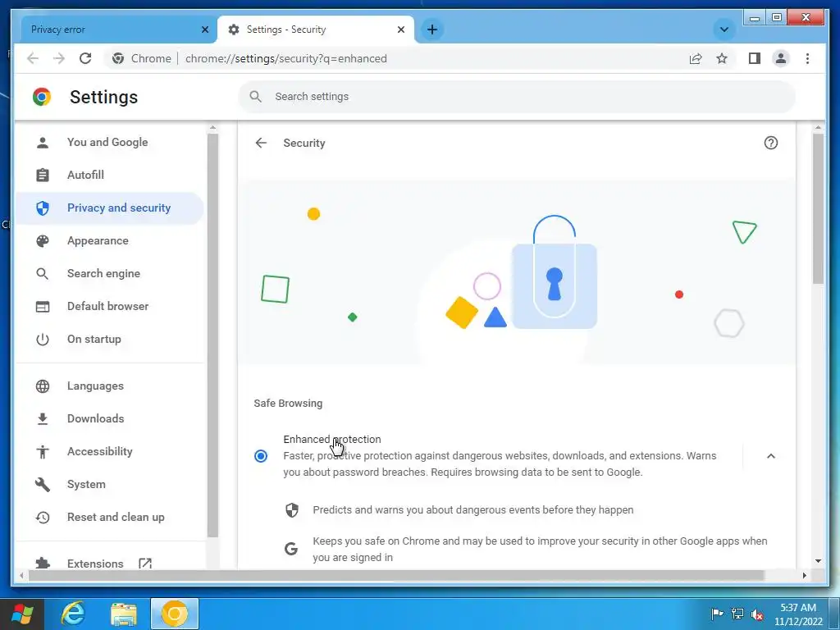
Task: Click the Safe Browsing section heading
Action: point(288,404)
